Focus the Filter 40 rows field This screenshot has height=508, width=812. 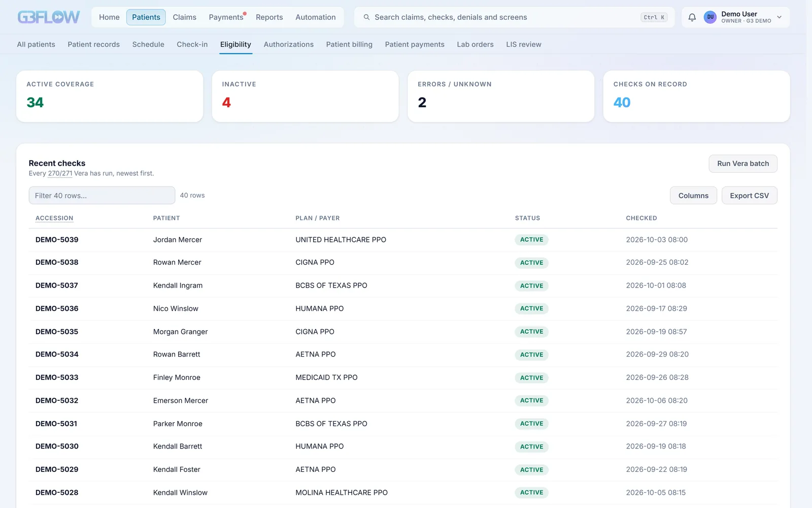point(102,196)
